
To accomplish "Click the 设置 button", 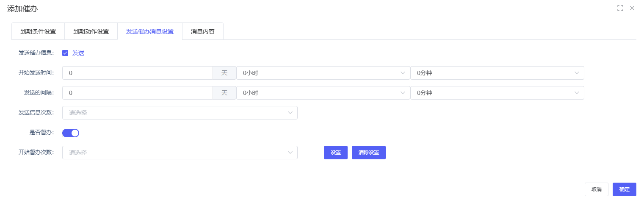I will [x=336, y=153].
